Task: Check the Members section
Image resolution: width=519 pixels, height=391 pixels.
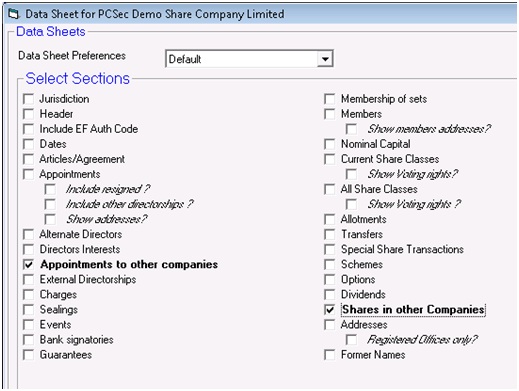Action: tap(330, 114)
